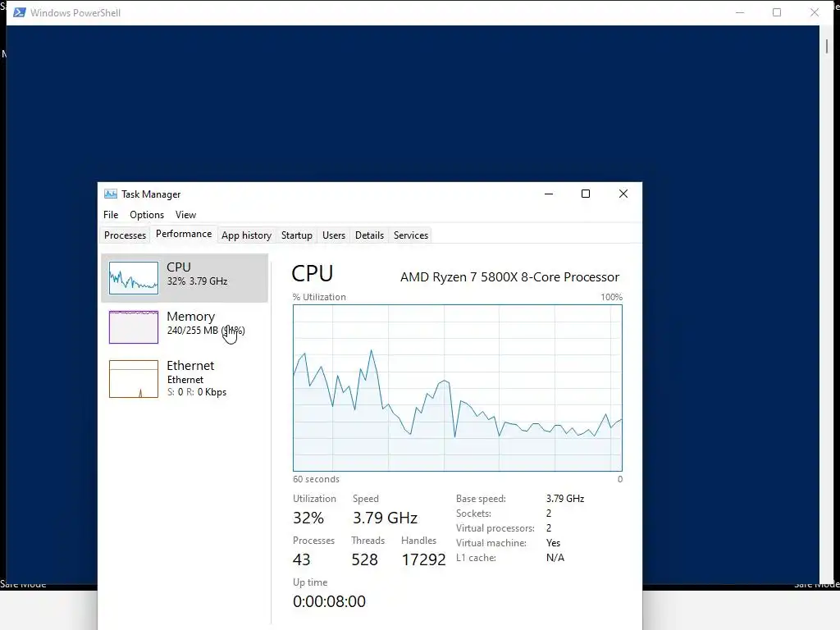Click the Handles count 17292
The height and width of the screenshot is (630, 840).
pyautogui.click(x=423, y=559)
